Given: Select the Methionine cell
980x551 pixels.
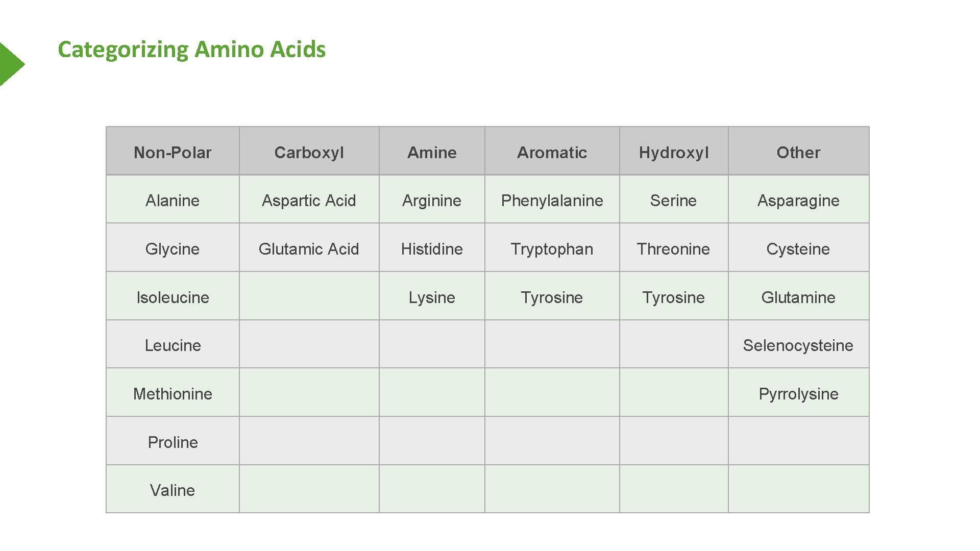Looking at the screenshot, I should [173, 394].
